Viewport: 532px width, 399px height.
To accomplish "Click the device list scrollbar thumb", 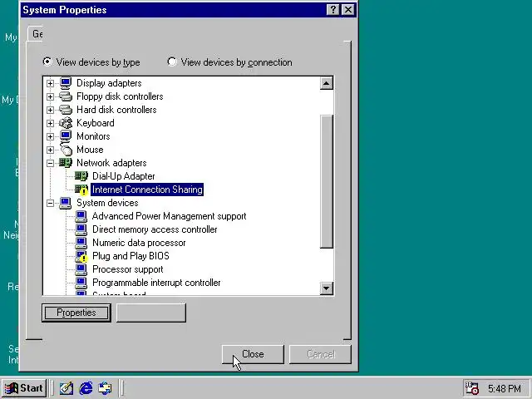I will point(327,181).
